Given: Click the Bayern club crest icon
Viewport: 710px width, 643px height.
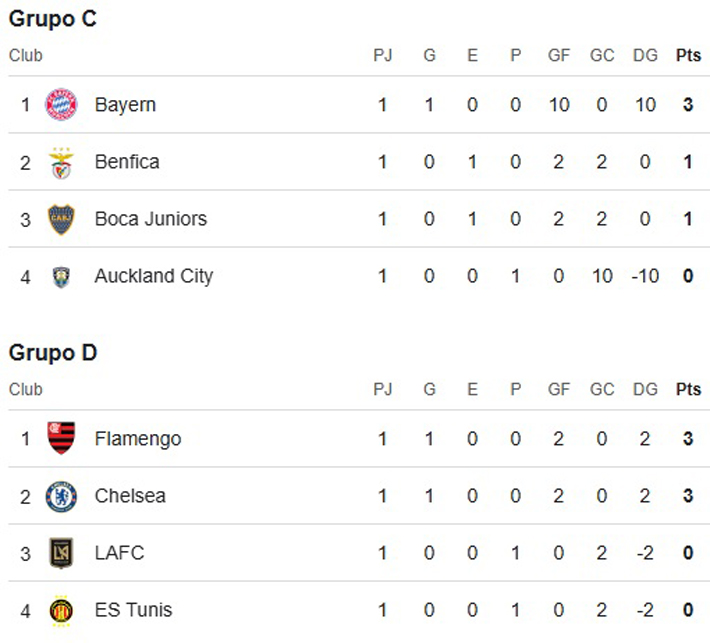Looking at the screenshot, I should click(61, 105).
